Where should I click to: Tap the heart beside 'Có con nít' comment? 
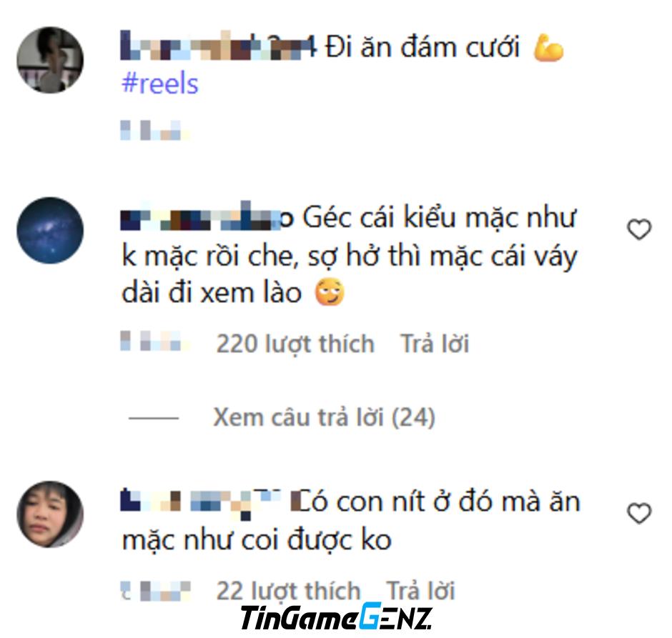tap(639, 513)
